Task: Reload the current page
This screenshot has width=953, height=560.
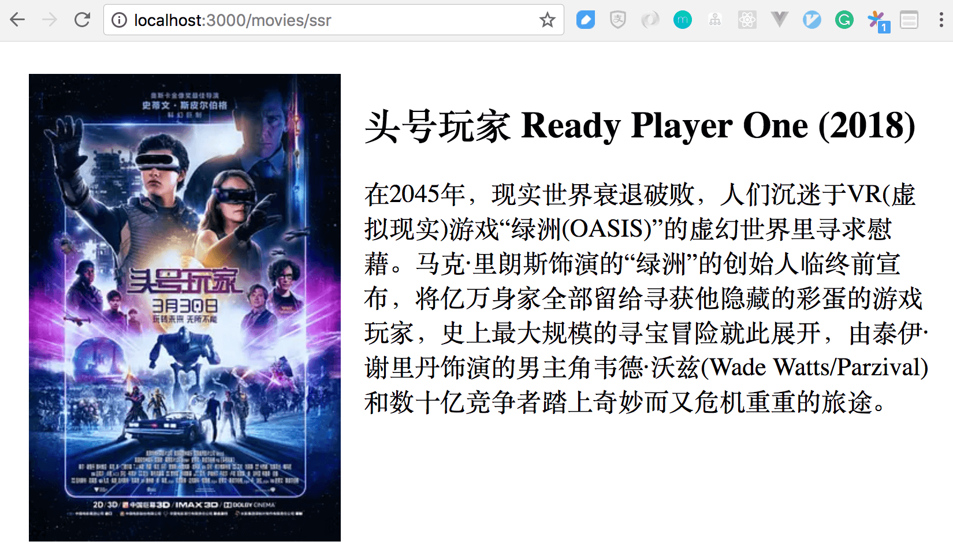Action: pos(83,20)
